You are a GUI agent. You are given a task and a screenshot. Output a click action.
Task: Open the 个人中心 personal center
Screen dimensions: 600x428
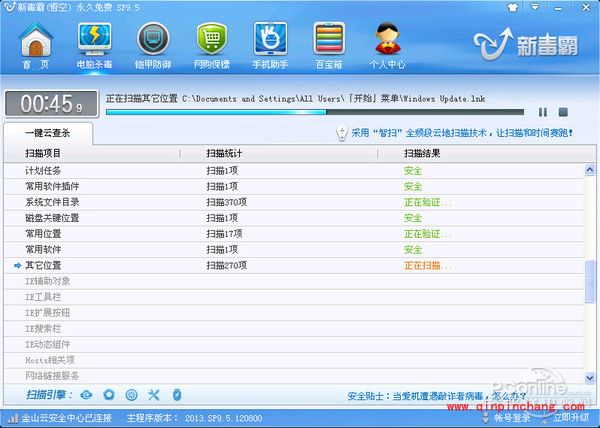(x=387, y=46)
